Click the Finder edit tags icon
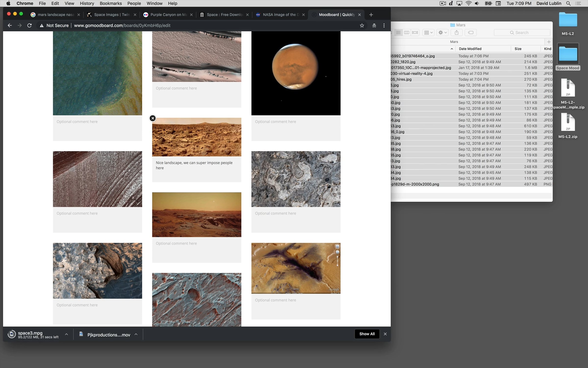Viewport: 588px width, 368px height. [470, 33]
